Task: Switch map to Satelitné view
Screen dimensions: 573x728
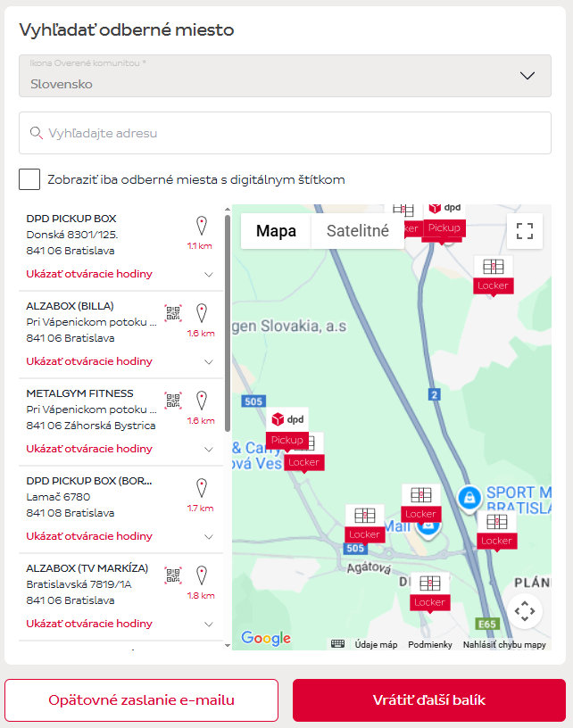Action: (357, 231)
